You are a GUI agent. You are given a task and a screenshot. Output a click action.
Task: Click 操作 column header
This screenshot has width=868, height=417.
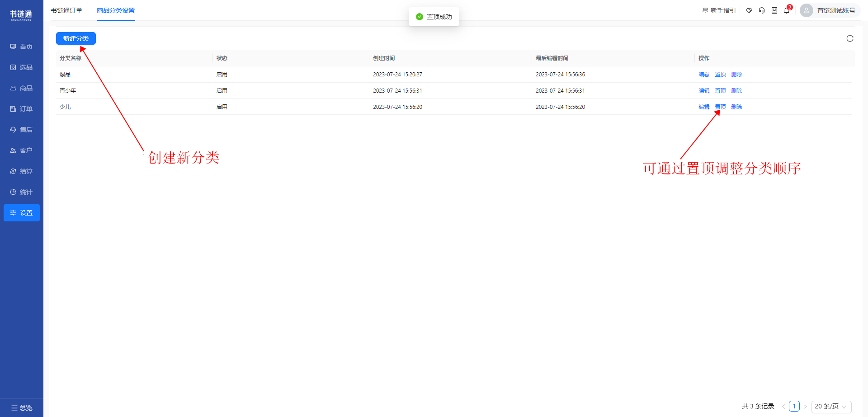pyautogui.click(x=704, y=58)
